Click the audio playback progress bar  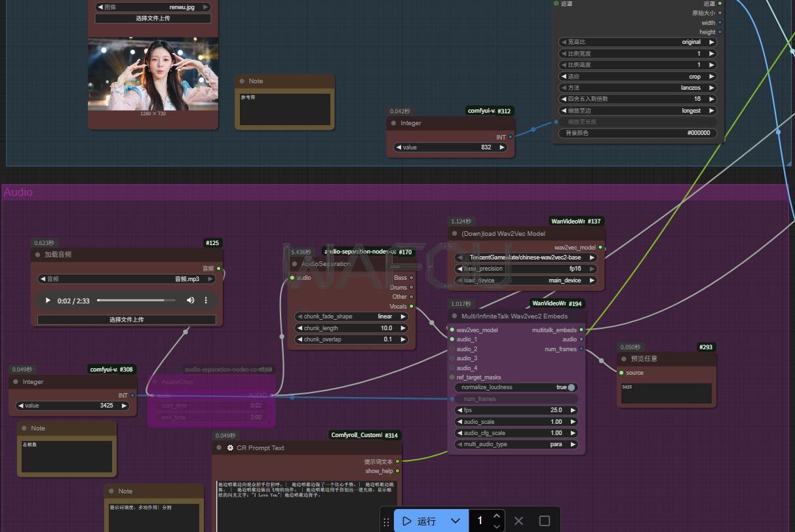click(136, 301)
